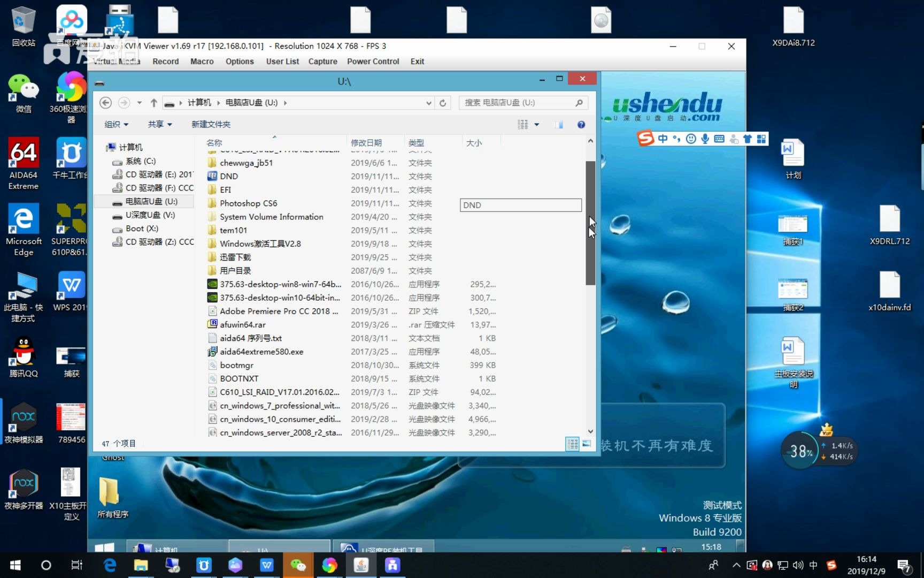Screen dimensions: 924x578
Task: Expand the 共享 dropdown
Action: click(160, 125)
